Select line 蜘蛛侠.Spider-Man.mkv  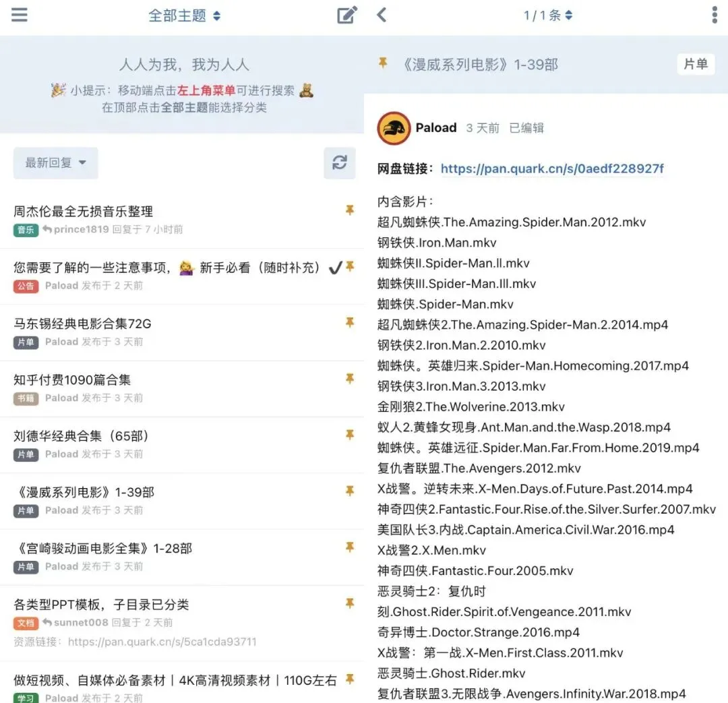coord(446,304)
